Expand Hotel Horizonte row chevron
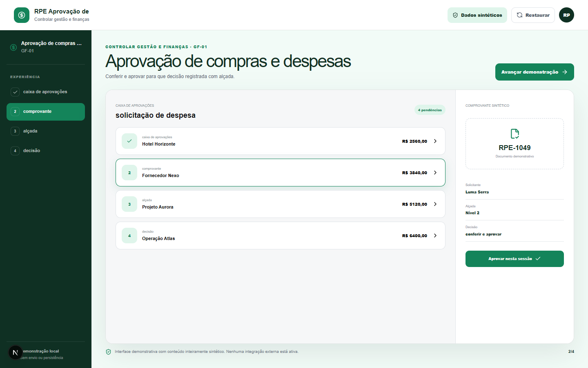The image size is (588, 368). click(435, 141)
